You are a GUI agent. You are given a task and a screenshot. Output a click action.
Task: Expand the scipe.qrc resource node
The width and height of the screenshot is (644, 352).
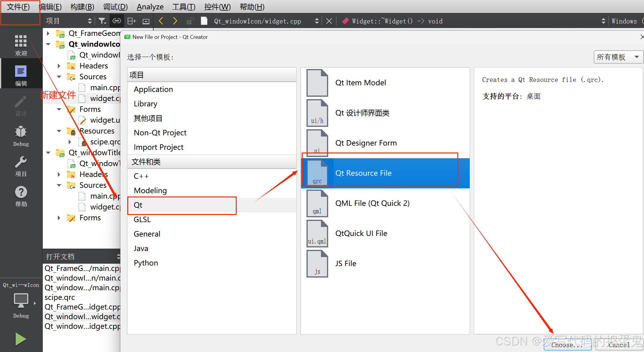[x=70, y=142]
